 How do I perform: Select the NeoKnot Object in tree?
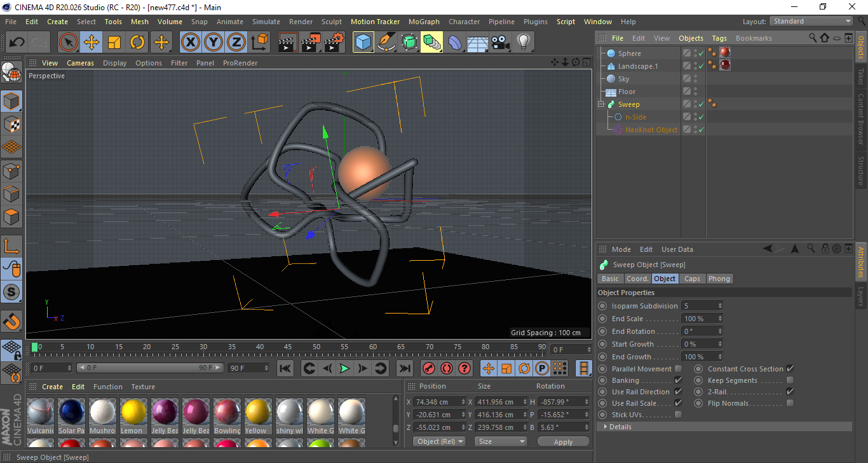[x=651, y=130]
